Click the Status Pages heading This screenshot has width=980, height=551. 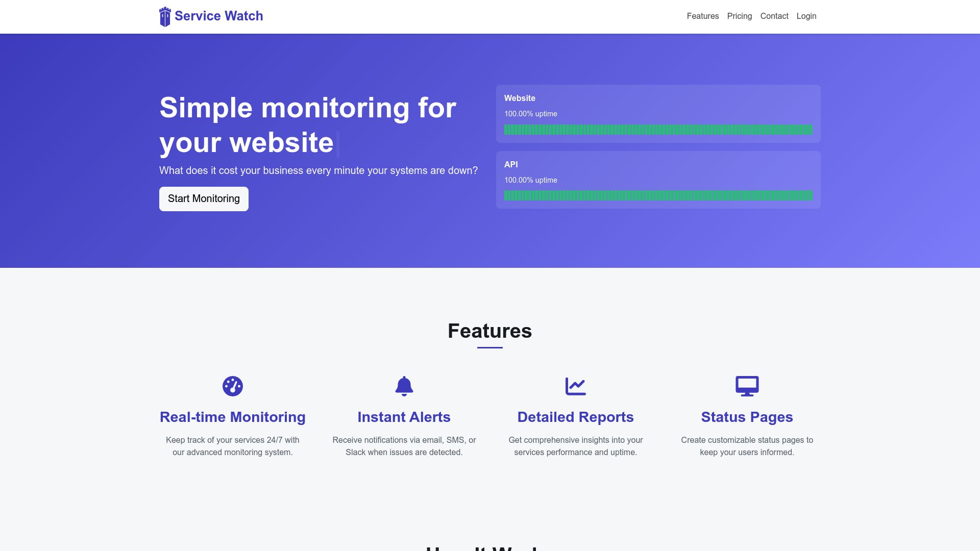[747, 417]
